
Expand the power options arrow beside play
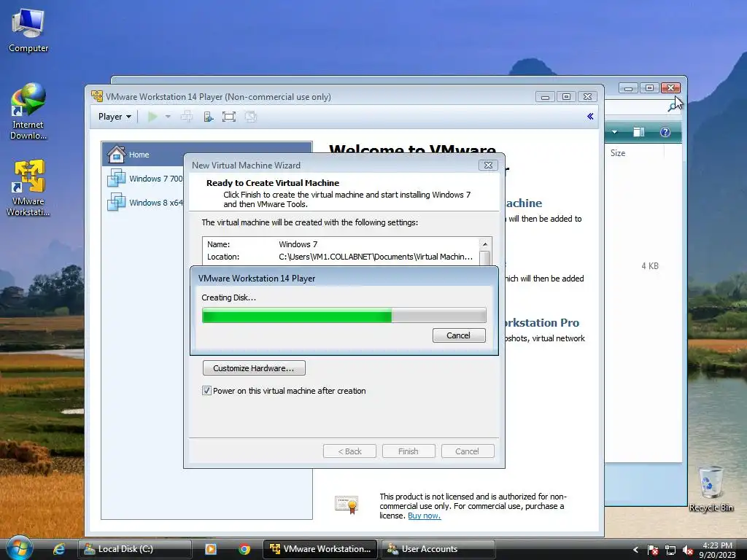pos(168,117)
